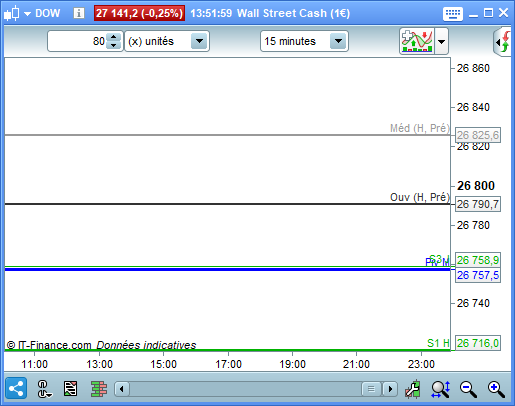Click the horizontal scrollbar thumb grip
Image resolution: width=515 pixels, height=406 pixels.
(371, 389)
